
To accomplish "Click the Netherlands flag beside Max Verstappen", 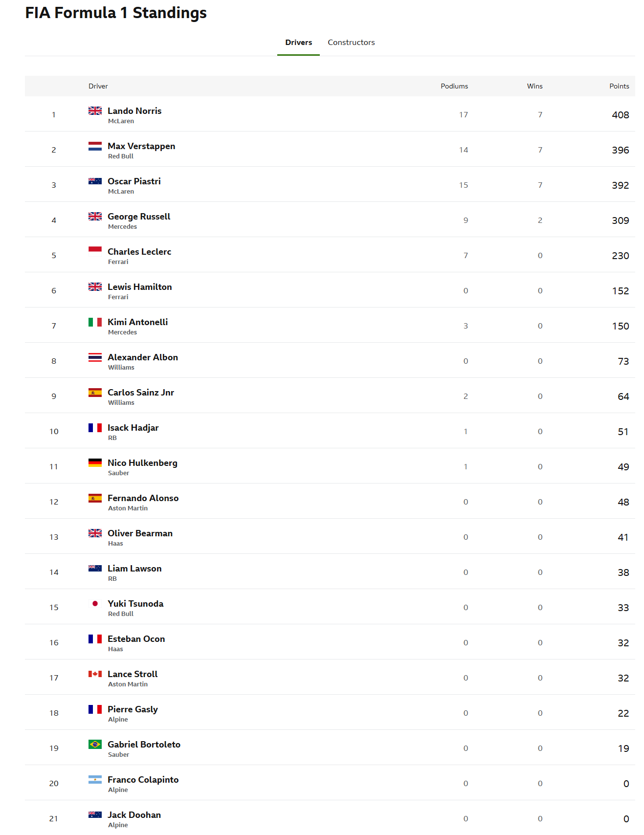I will [95, 146].
